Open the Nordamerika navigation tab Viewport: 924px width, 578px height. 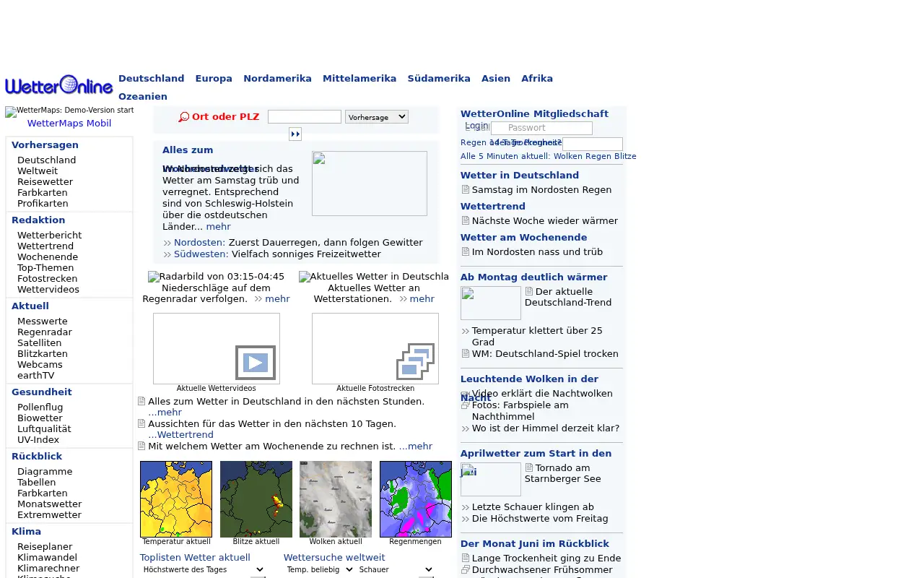coord(277,79)
